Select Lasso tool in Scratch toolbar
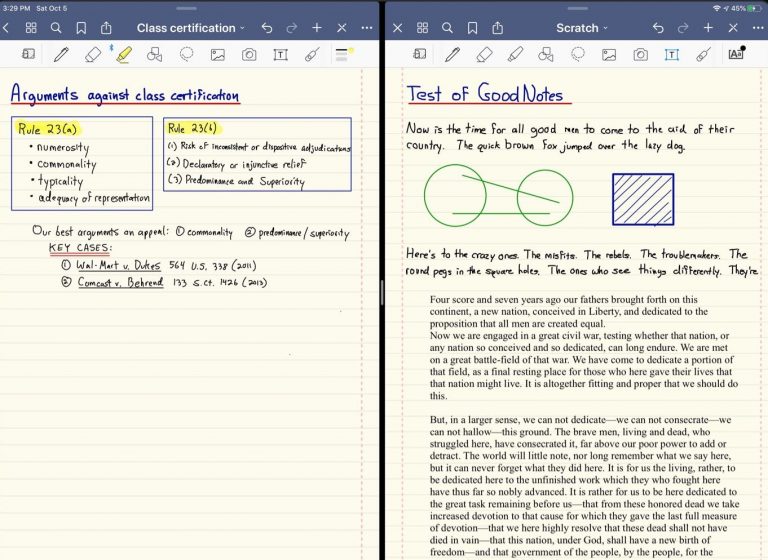Image resolution: width=768 pixels, height=560 pixels. (x=577, y=54)
